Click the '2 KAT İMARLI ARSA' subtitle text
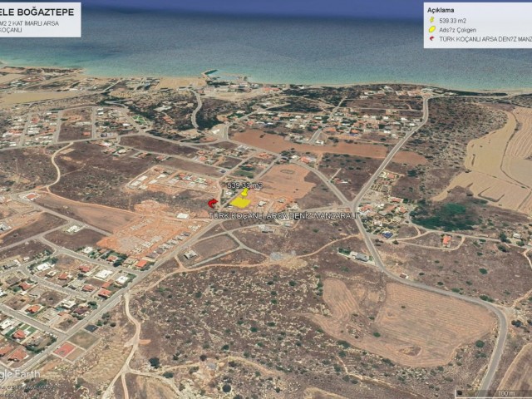Viewport: 532px width, 399px height. click(x=35, y=23)
